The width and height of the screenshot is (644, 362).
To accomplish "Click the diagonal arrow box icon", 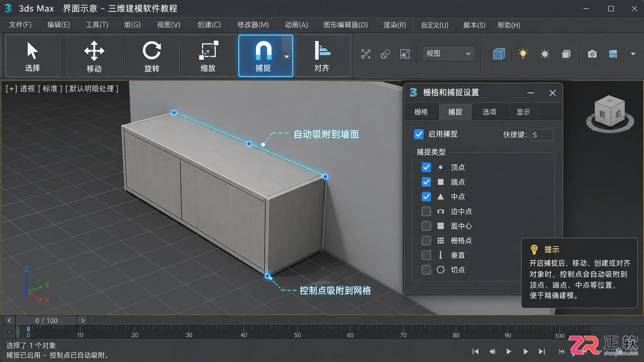I will click(x=404, y=54).
